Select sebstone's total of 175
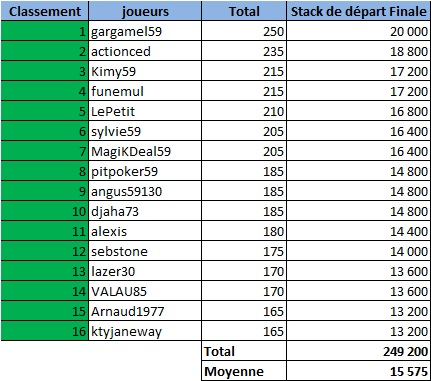Viewport: 431px width, 381px height. click(x=244, y=251)
